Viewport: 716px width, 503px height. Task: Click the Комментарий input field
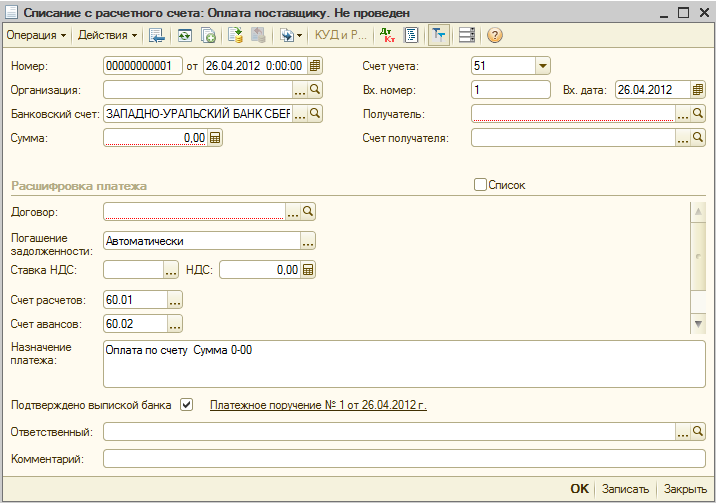click(x=404, y=459)
